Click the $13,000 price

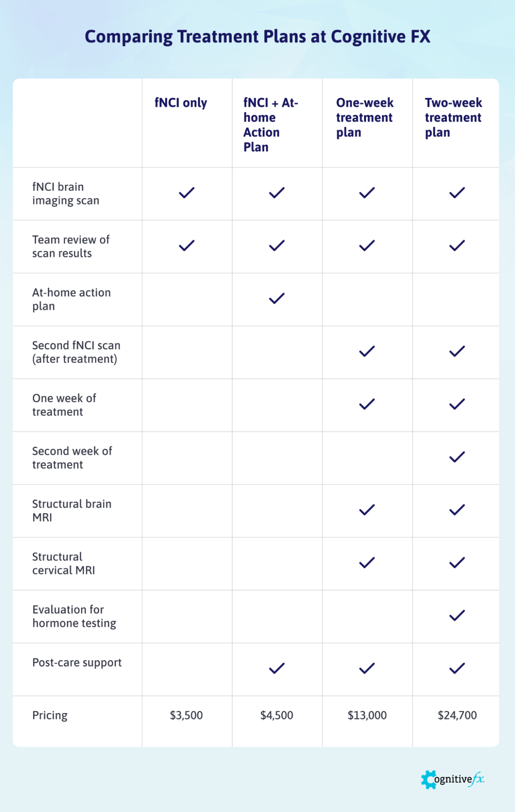pyautogui.click(x=367, y=715)
